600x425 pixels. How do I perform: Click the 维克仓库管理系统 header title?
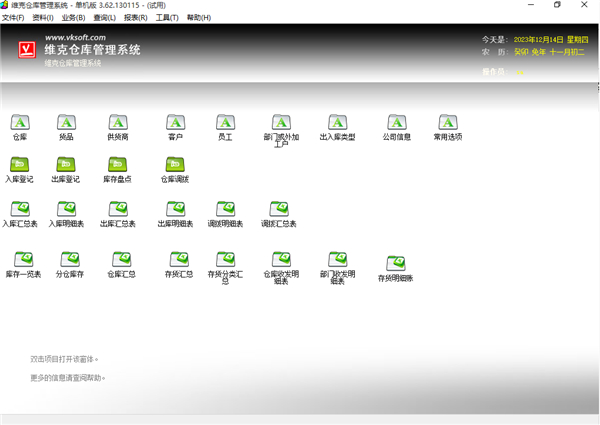92,50
